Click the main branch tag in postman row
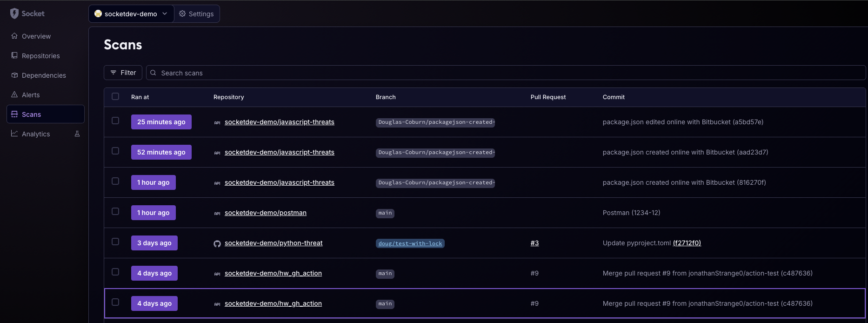Image resolution: width=868 pixels, height=323 pixels. (385, 213)
